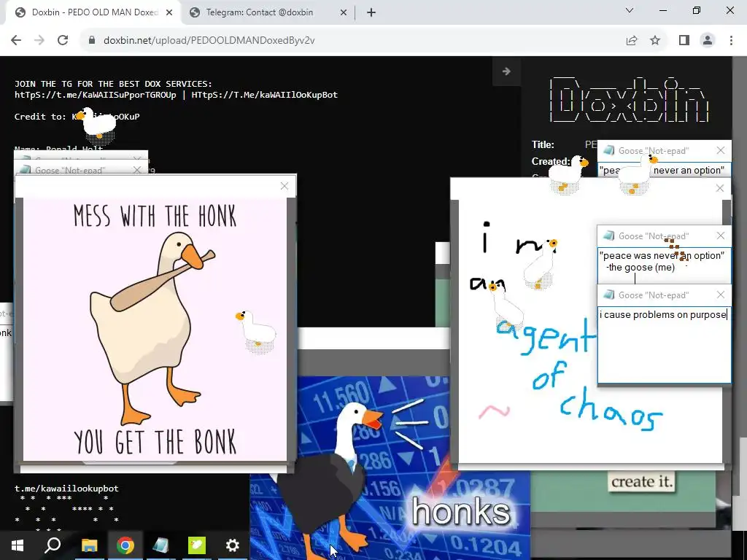Open a new browser tab
The height and width of the screenshot is (560, 747).
[x=371, y=12]
